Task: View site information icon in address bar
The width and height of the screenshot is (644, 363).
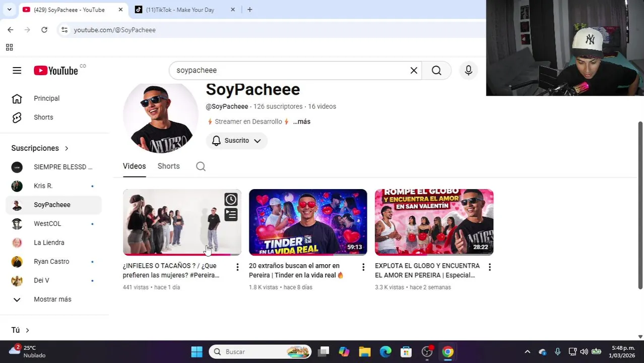Action: [x=65, y=30]
